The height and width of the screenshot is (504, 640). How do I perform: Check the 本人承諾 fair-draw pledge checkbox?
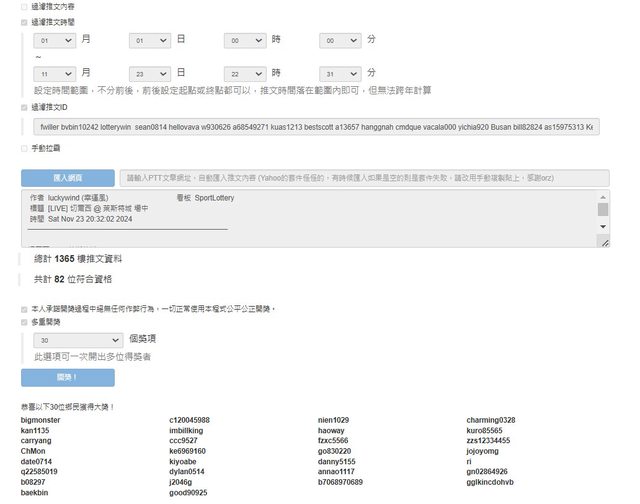[x=24, y=309]
